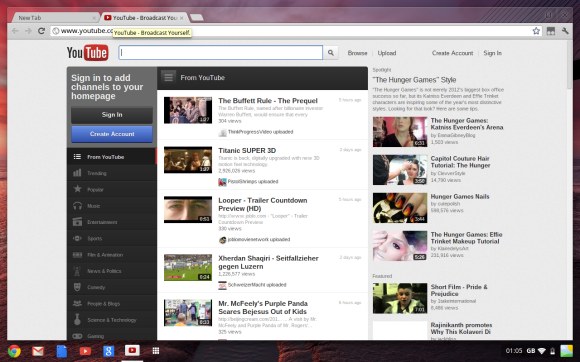Screen dimensions: 580x362
Task: Bookmark page with the star icon
Action: (536, 31)
